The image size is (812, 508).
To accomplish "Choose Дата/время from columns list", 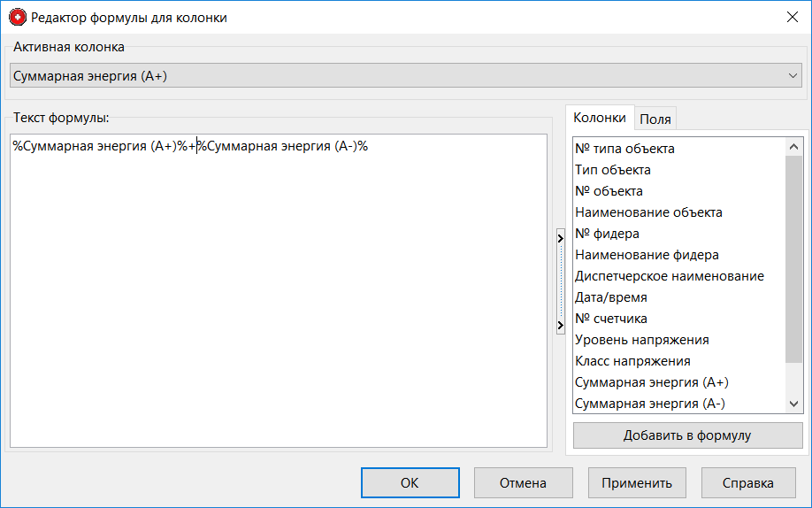I will pos(610,297).
